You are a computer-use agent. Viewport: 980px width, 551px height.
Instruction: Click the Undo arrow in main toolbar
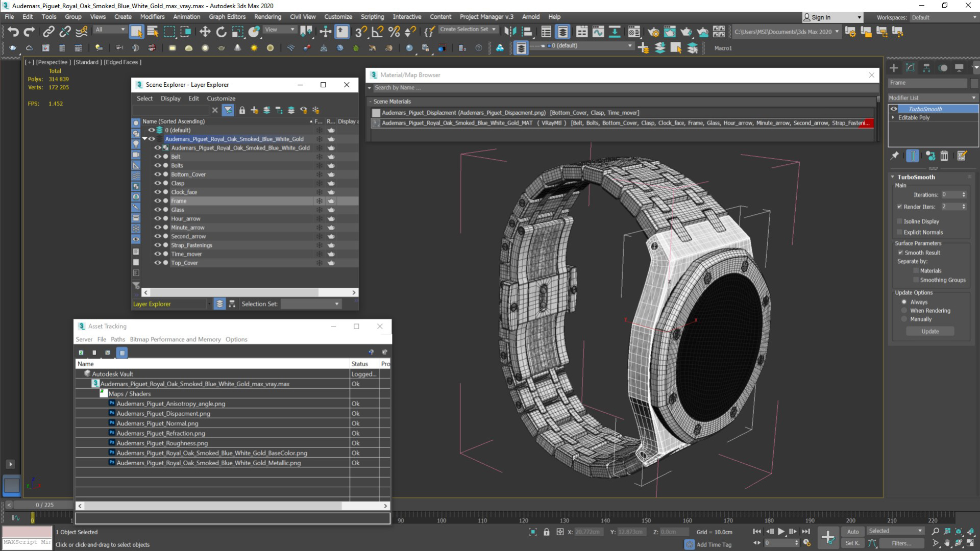pos(13,32)
